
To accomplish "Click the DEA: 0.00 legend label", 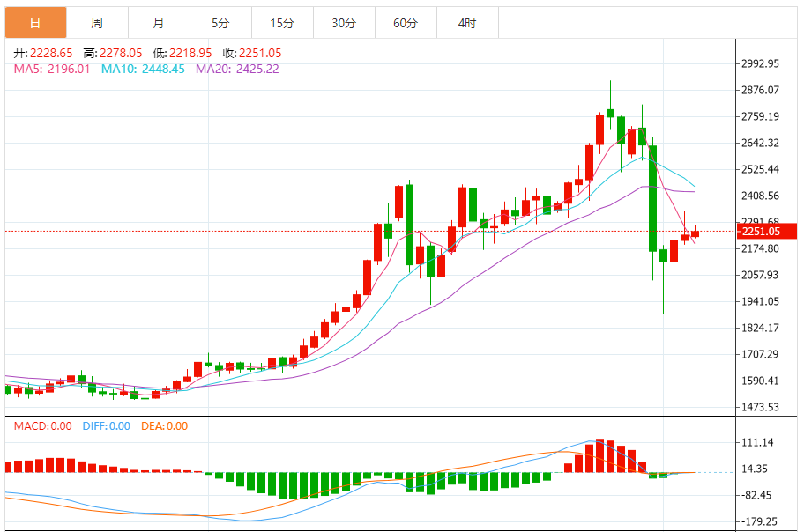I will coord(164,426).
